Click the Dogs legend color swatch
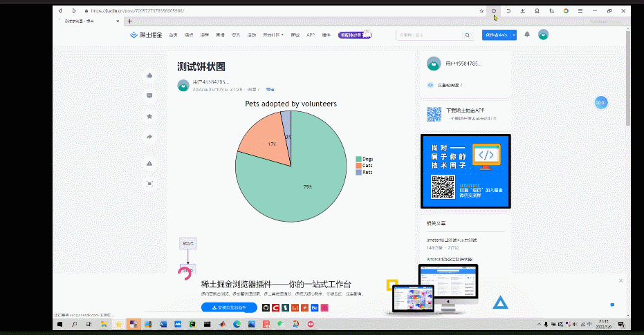The image size is (644, 335). pos(358,159)
